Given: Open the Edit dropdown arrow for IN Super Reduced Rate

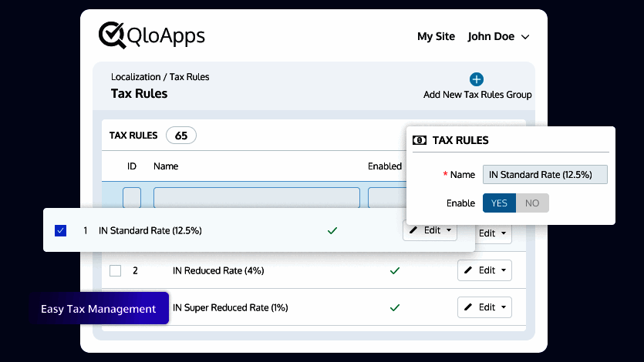Looking at the screenshot, I should (x=504, y=307).
